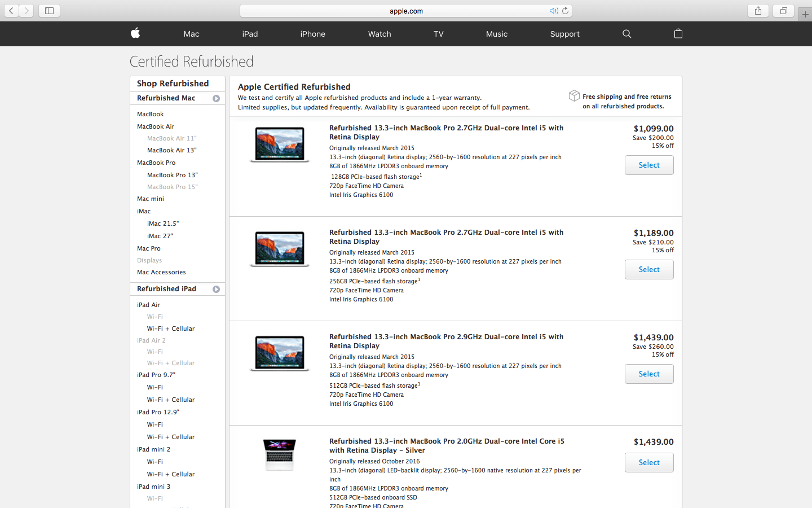Image resolution: width=812 pixels, height=508 pixels.
Task: Open the iPhone navigation item
Action: coord(312,34)
